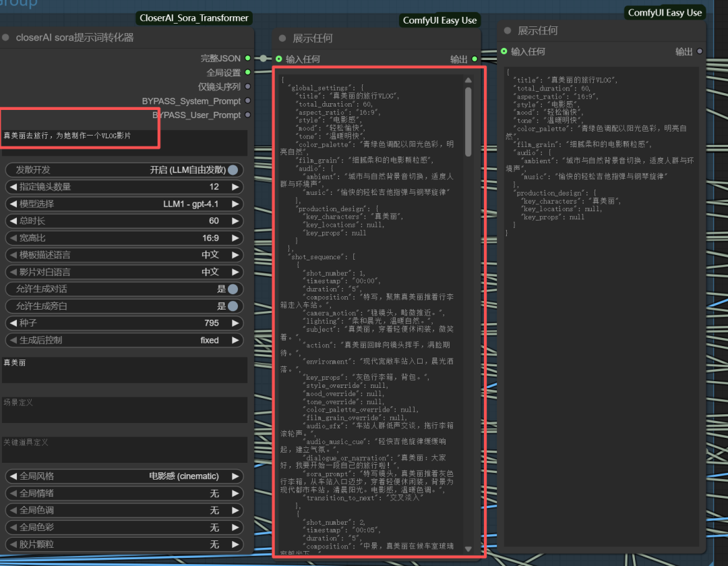Select next 影片对白语言 option
The image size is (728, 566).
click(235, 272)
